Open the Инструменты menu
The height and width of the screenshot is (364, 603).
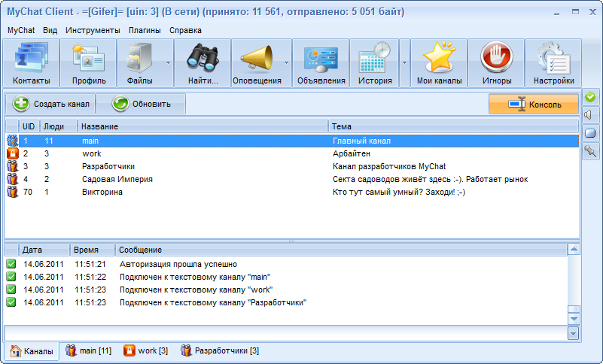click(x=93, y=30)
